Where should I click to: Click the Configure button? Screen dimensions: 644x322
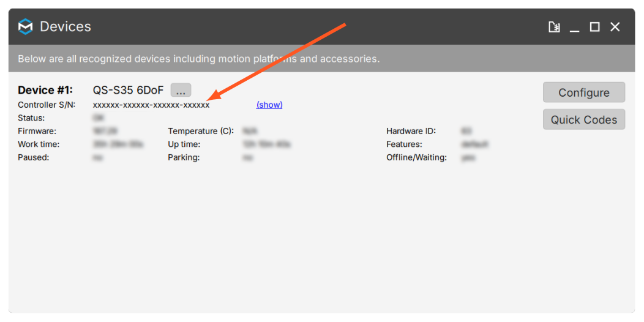tap(583, 92)
